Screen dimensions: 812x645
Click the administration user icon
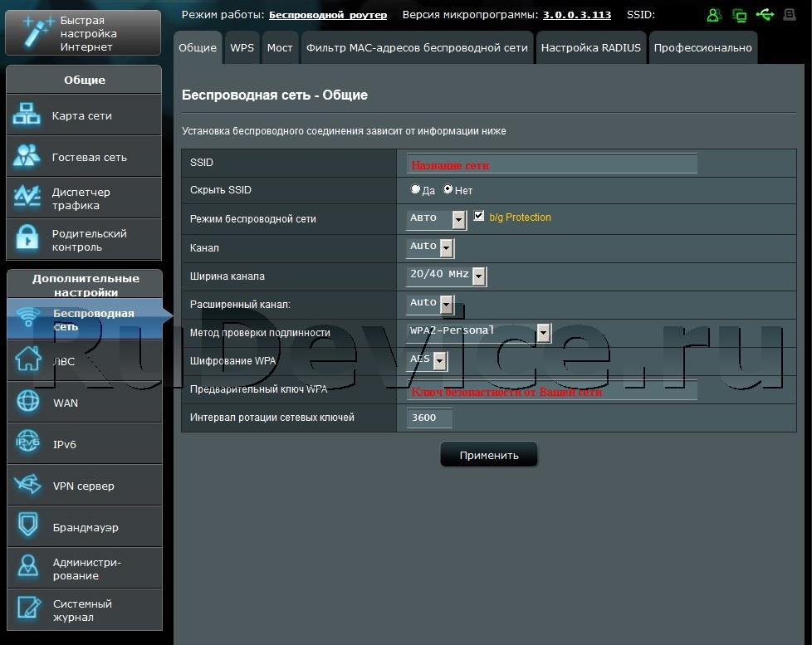pyautogui.click(x=28, y=566)
